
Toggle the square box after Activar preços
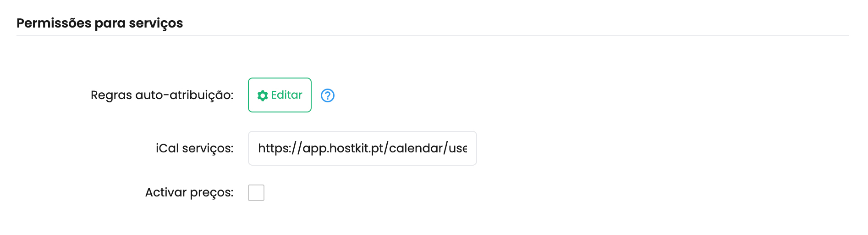(x=256, y=193)
